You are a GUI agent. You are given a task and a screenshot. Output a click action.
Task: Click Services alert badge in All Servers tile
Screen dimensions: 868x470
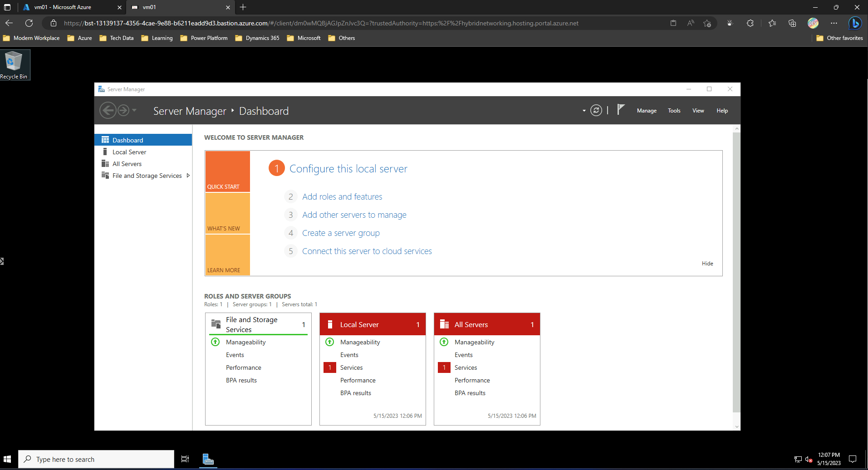point(444,367)
